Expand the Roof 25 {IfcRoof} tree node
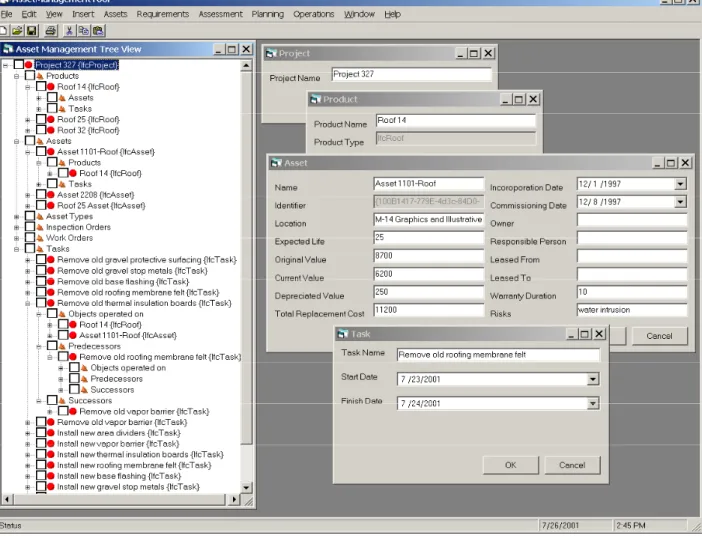 click(x=28, y=120)
